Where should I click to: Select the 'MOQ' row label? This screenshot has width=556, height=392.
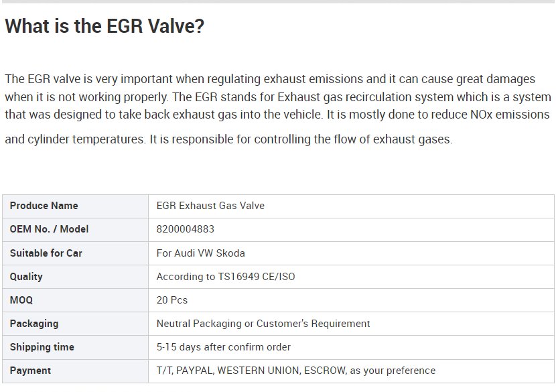21,300
